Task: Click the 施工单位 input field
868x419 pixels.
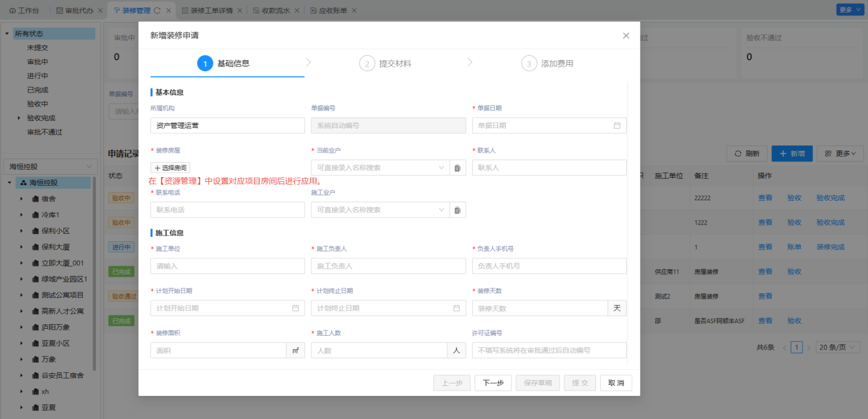Action: [x=227, y=266]
